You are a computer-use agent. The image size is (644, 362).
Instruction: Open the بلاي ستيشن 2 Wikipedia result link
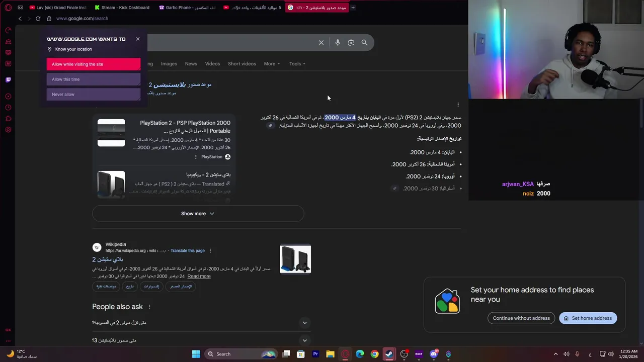(107, 259)
